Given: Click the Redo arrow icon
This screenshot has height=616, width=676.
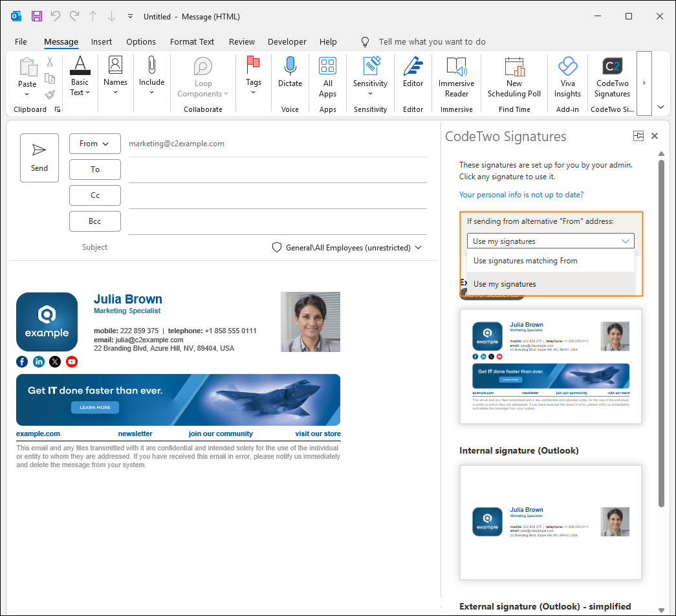Looking at the screenshot, I should click(74, 16).
